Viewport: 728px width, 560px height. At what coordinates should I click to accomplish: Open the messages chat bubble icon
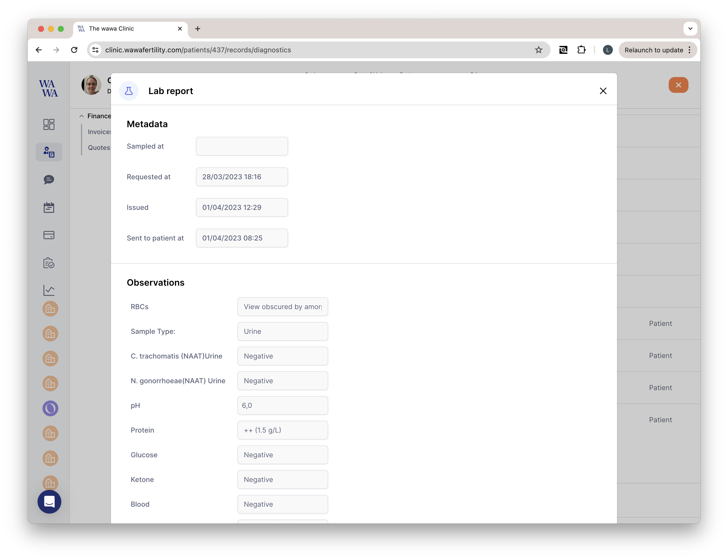tap(49, 180)
